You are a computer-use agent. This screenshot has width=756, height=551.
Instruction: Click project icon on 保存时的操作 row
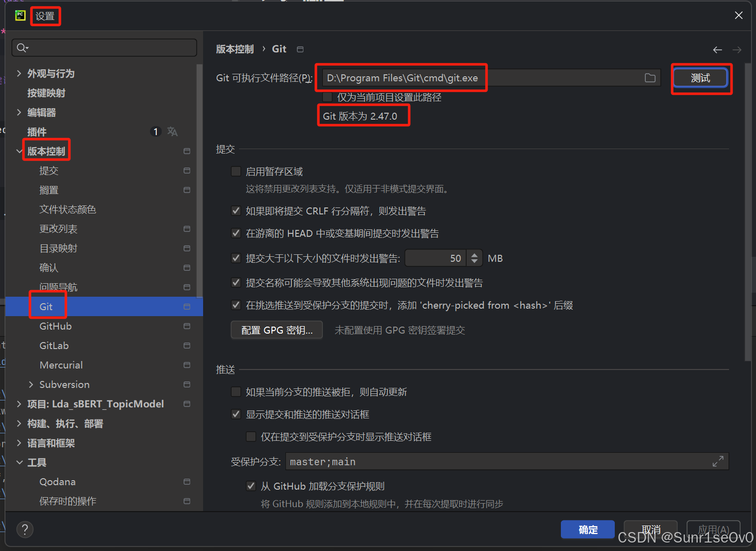pyautogui.click(x=187, y=501)
